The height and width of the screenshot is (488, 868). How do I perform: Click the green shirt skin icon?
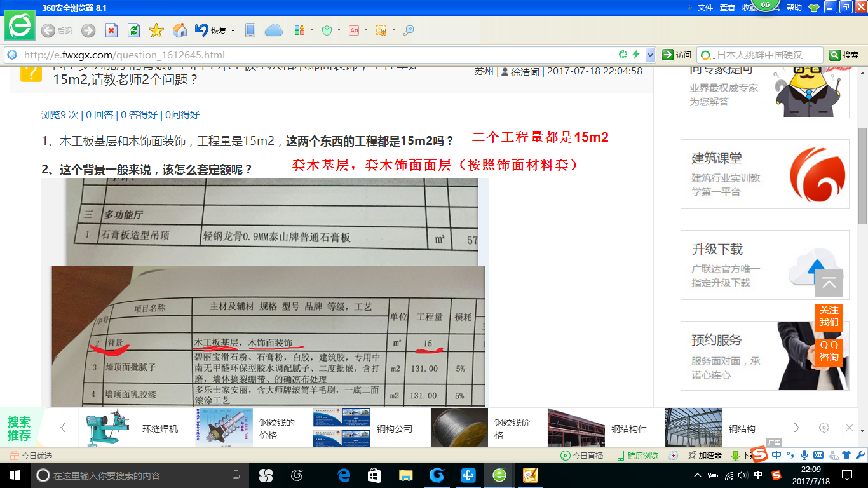pos(814,8)
